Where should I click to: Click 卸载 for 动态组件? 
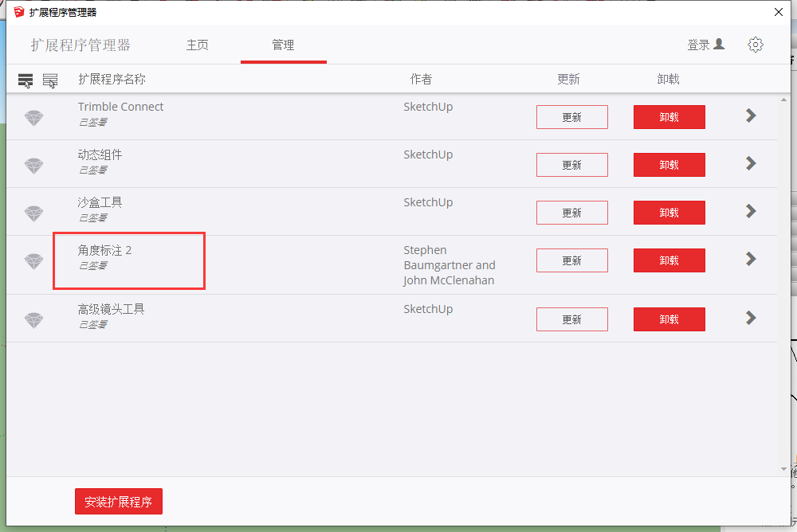(x=669, y=165)
